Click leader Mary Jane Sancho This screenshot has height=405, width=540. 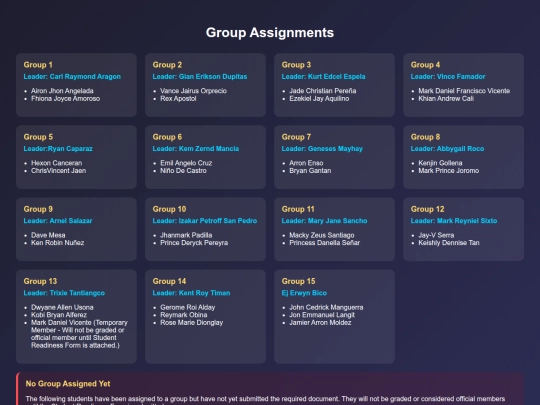point(338,221)
